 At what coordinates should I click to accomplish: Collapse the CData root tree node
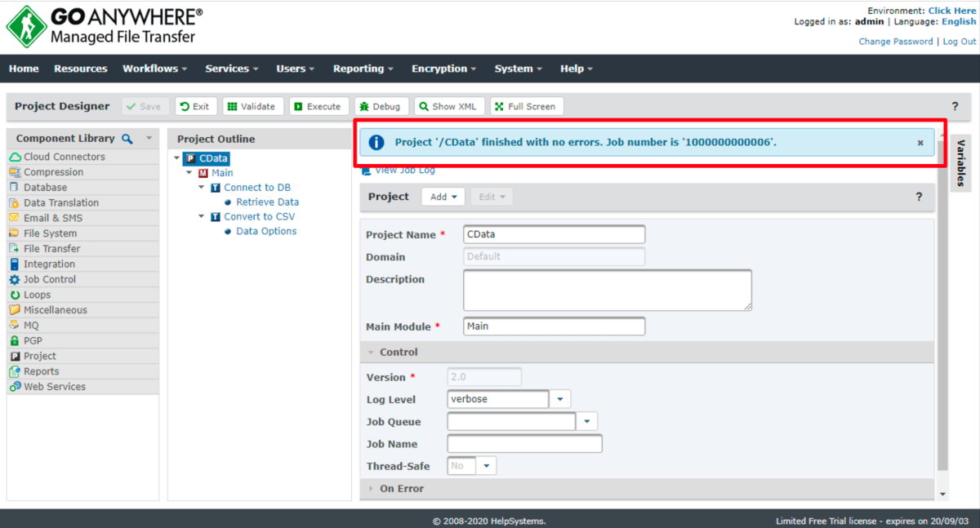[x=177, y=159]
